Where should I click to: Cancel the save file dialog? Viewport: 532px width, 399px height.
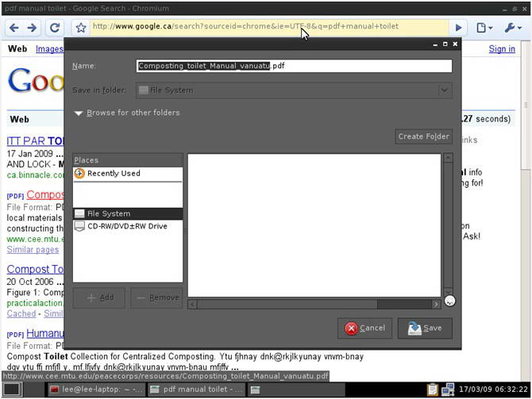point(364,328)
